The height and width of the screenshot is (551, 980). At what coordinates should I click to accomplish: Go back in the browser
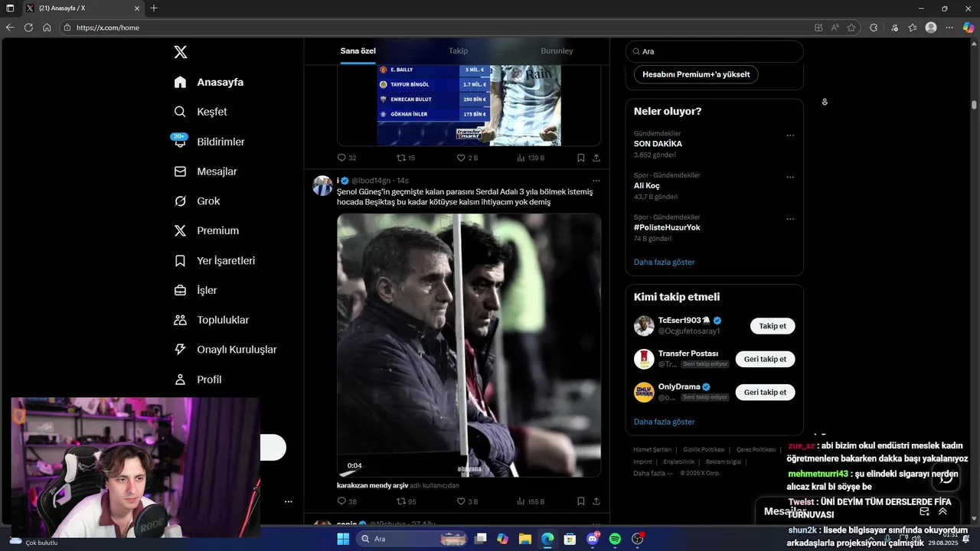click(x=10, y=28)
